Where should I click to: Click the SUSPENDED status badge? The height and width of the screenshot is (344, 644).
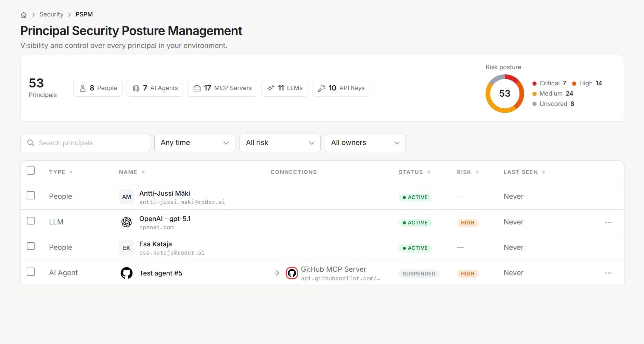[x=419, y=274]
